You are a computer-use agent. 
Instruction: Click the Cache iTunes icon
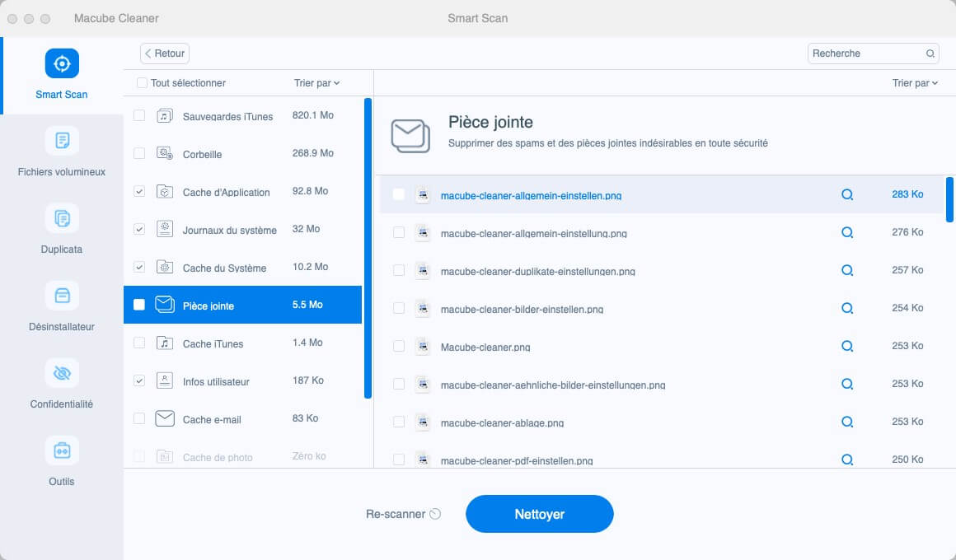(x=165, y=343)
